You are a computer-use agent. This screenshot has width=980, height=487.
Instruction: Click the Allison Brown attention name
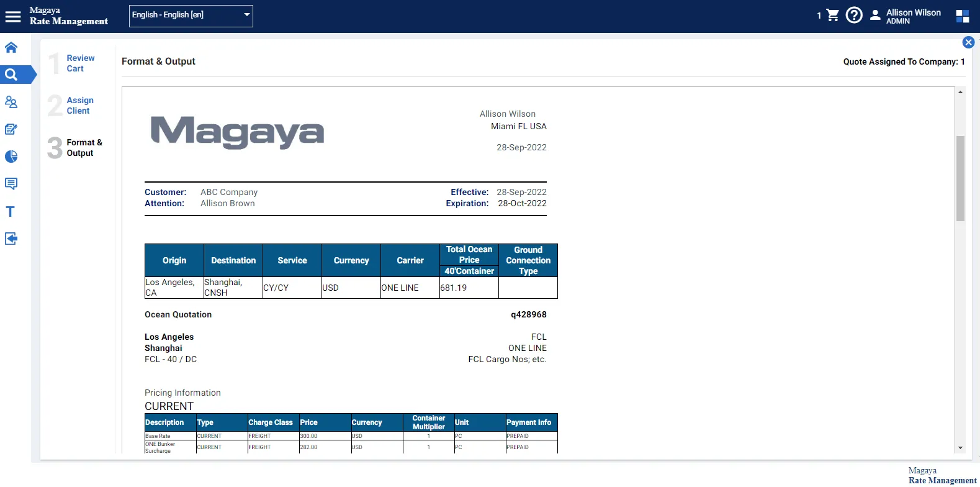click(228, 203)
